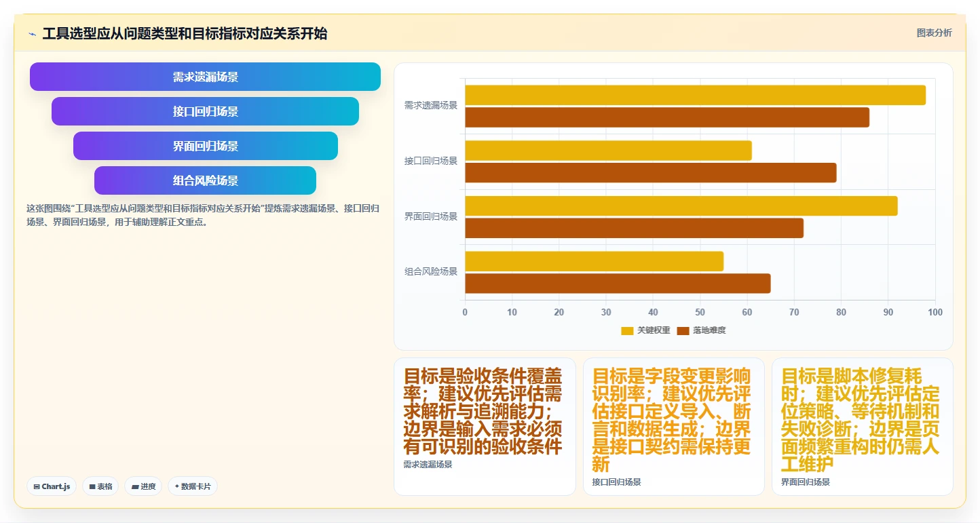Click the Chart.js tag chip

point(52,486)
